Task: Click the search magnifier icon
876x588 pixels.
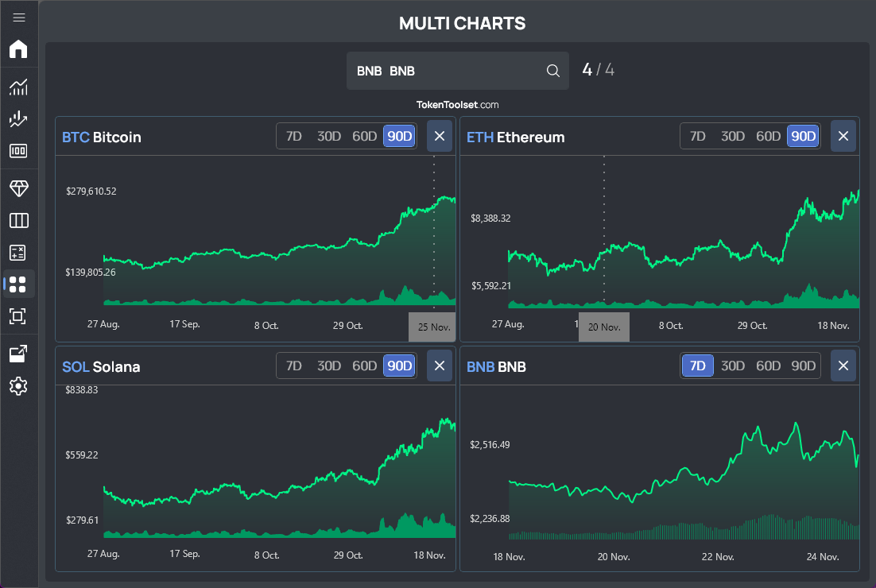Action: (553, 71)
